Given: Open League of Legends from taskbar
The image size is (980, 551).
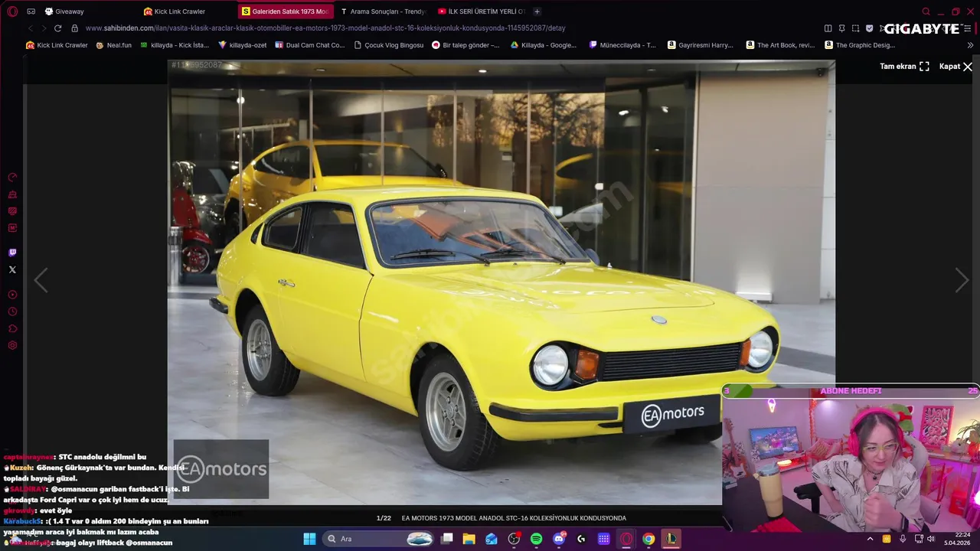Looking at the screenshot, I should point(671,539).
